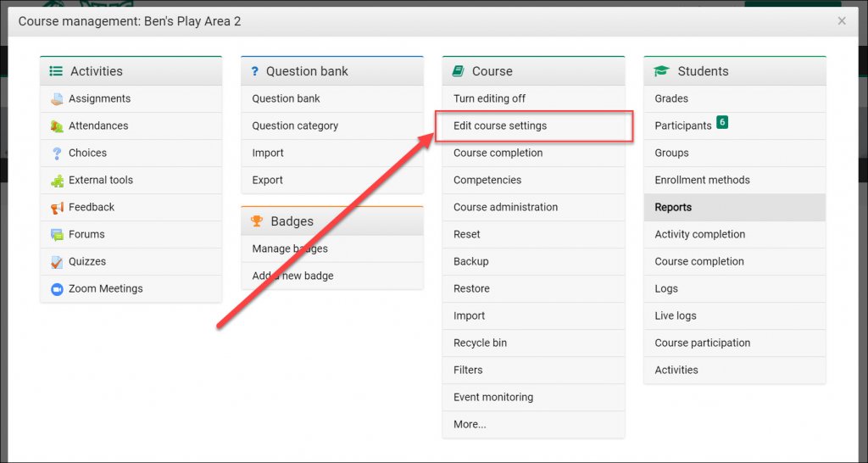Click the External tools puzzle icon
Viewport: 868px width, 463px height.
(x=57, y=181)
